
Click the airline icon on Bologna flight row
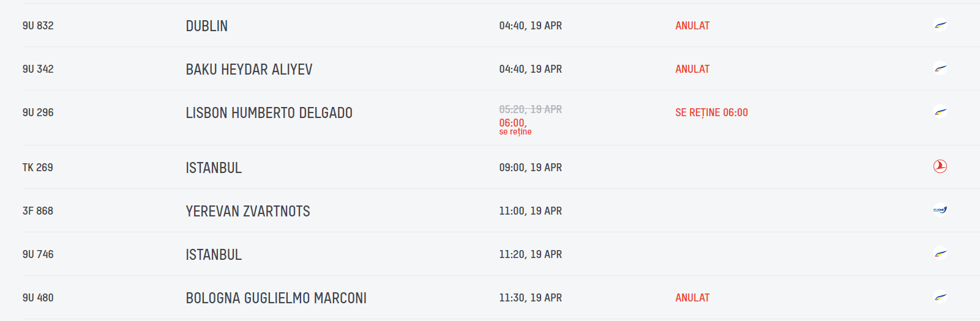click(940, 297)
